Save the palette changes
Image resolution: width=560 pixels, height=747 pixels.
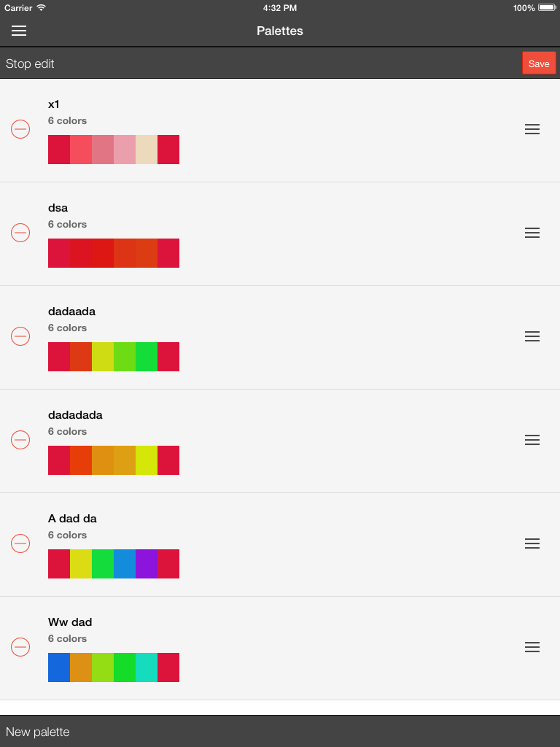539,63
